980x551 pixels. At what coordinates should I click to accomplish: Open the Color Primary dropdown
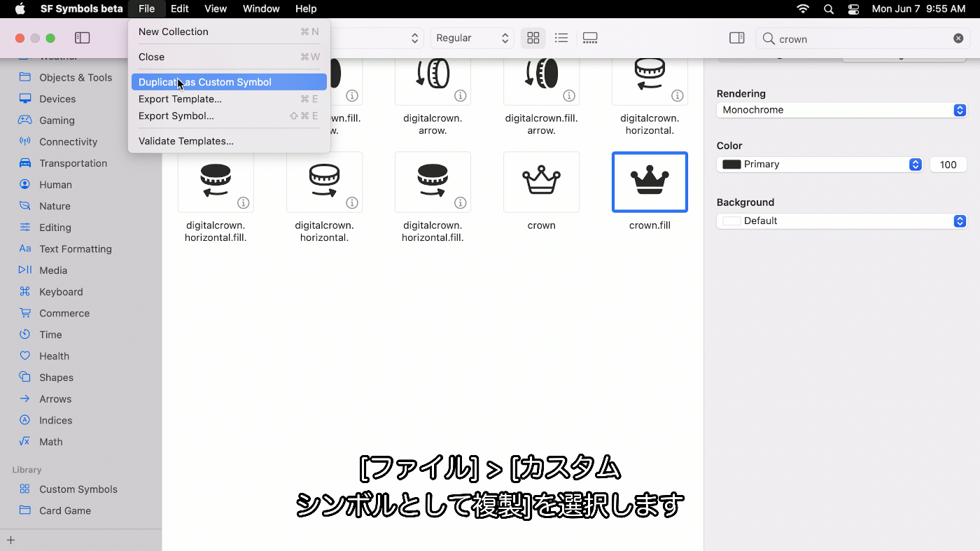[x=820, y=165]
